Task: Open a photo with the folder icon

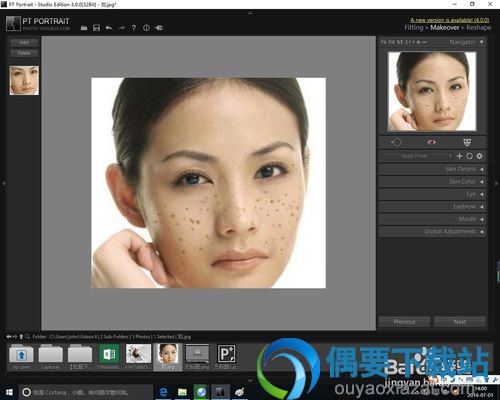Action: [84, 28]
